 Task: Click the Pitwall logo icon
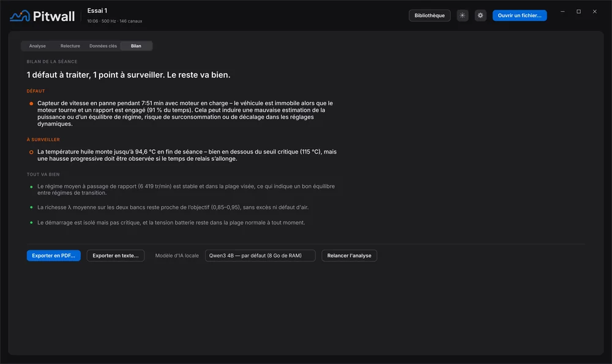(x=20, y=16)
